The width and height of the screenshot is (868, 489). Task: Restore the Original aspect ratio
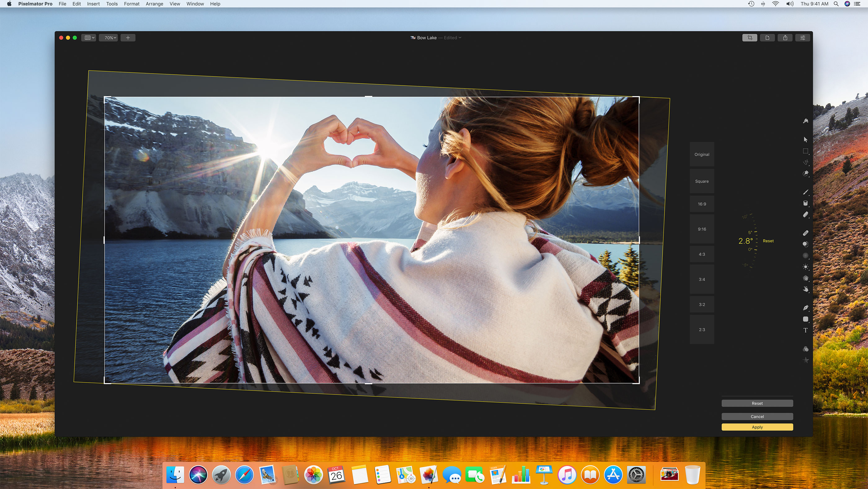click(x=702, y=154)
